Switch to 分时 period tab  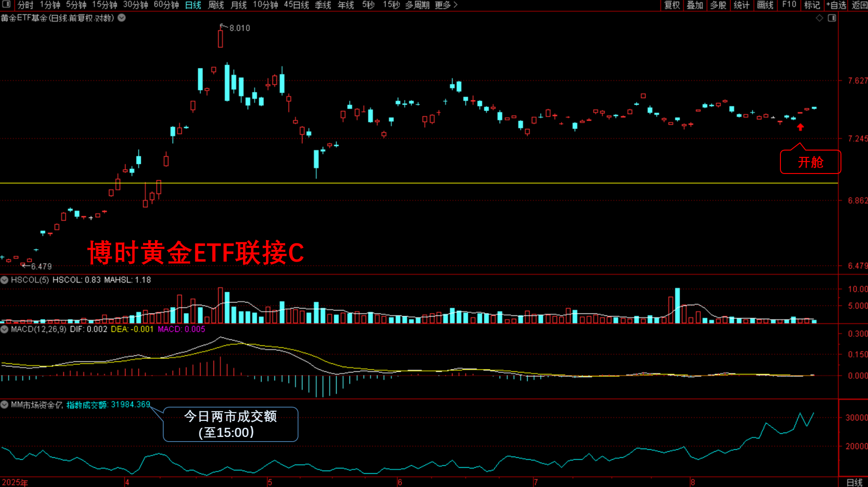[26, 5]
